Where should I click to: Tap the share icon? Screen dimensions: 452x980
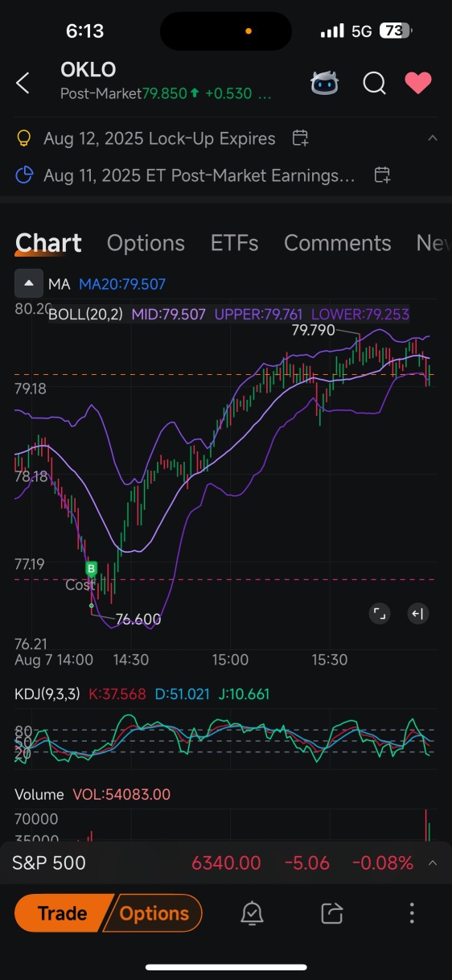331,913
